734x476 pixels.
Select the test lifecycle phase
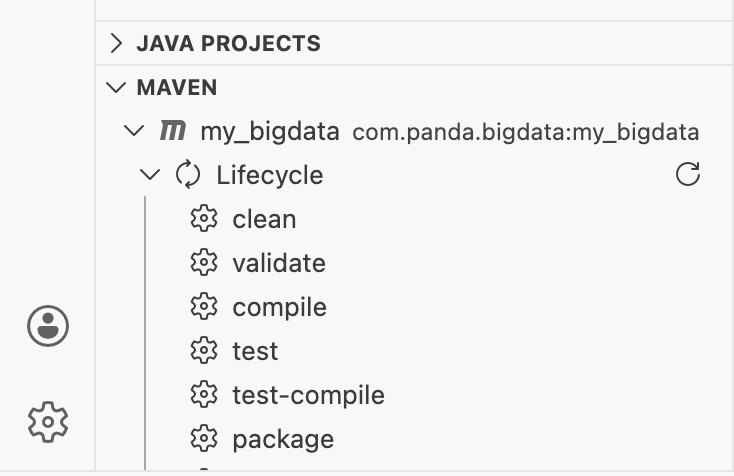click(255, 351)
